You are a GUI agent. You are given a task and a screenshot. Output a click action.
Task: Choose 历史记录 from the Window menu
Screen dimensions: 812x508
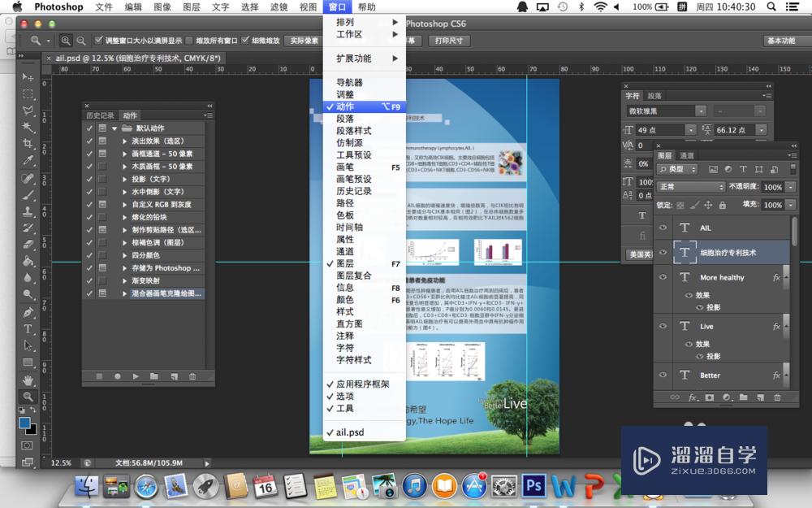tap(354, 191)
